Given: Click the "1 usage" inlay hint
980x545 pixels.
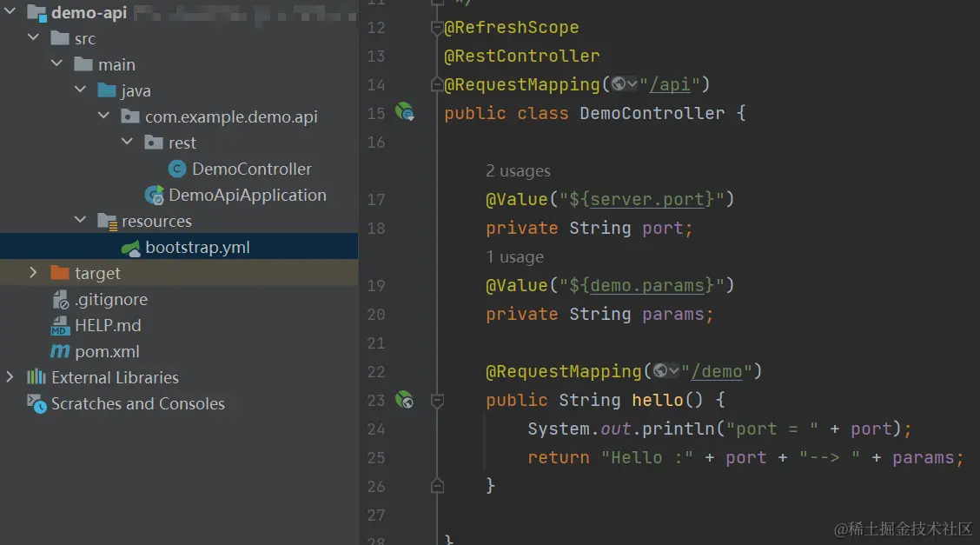Looking at the screenshot, I should point(515,257).
